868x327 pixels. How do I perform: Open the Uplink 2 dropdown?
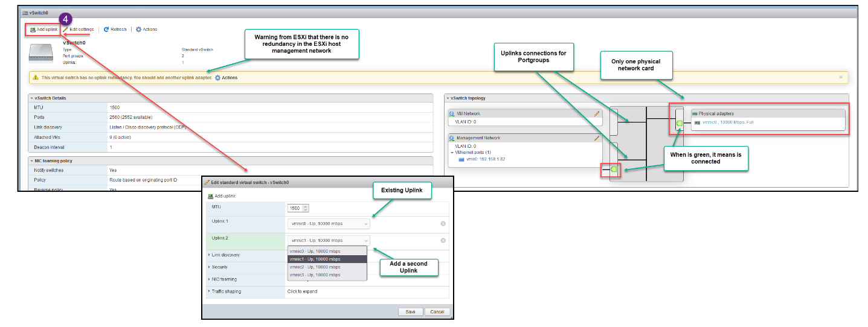pyautogui.click(x=329, y=240)
